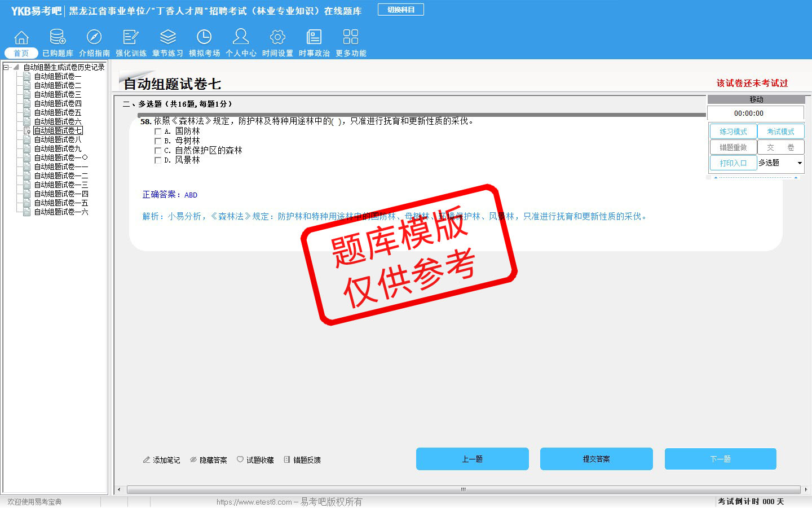This screenshot has width=812, height=508.
Task: Click the 二、多选题 section heading
Action: [x=177, y=104]
